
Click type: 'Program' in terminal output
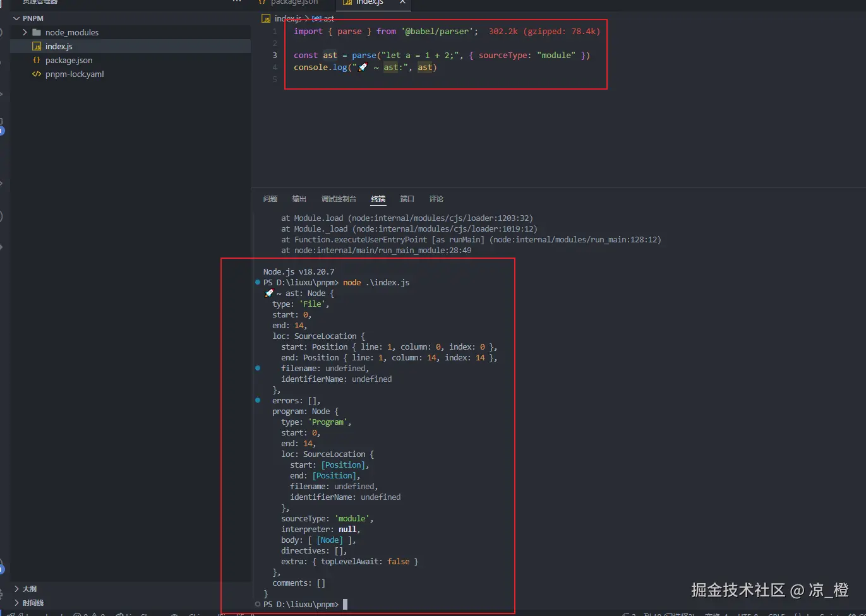[316, 422]
